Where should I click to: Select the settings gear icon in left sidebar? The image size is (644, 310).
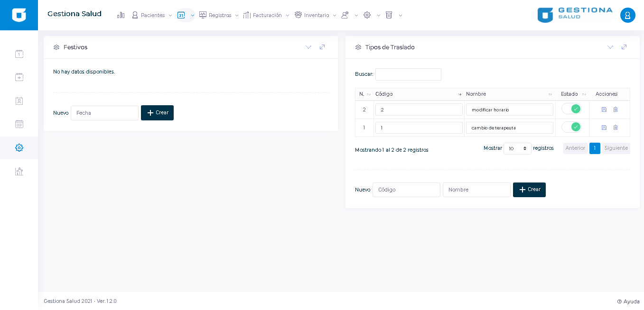click(x=19, y=148)
